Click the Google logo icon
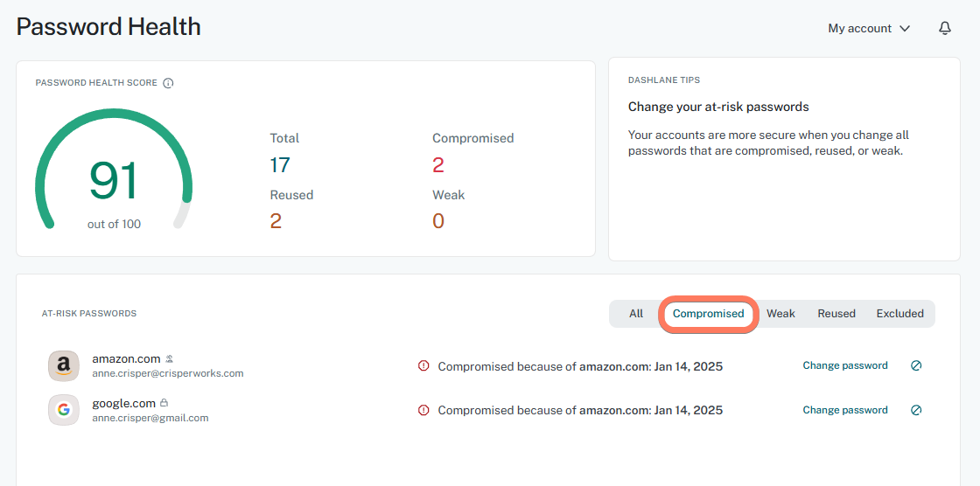Viewport: 980px width, 486px height. (x=63, y=410)
